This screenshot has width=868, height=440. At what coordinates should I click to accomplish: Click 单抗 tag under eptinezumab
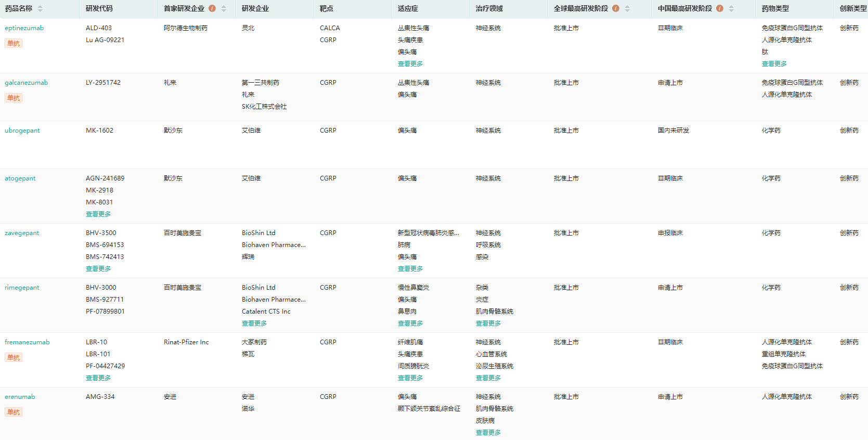click(x=14, y=43)
